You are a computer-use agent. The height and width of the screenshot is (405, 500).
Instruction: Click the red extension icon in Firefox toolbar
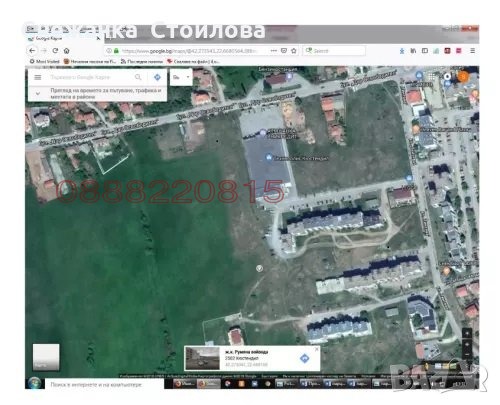click(x=447, y=51)
